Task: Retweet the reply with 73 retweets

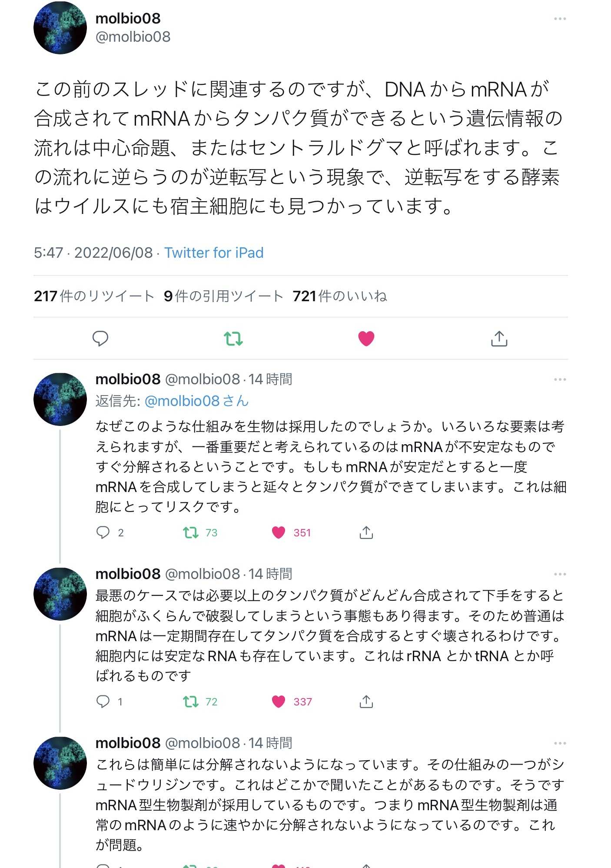Action: pyautogui.click(x=191, y=532)
